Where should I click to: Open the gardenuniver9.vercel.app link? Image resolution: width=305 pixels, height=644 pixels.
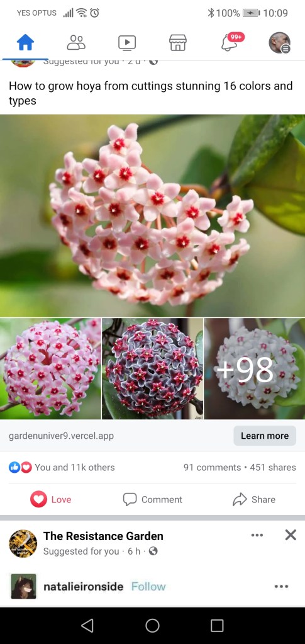[x=61, y=436]
